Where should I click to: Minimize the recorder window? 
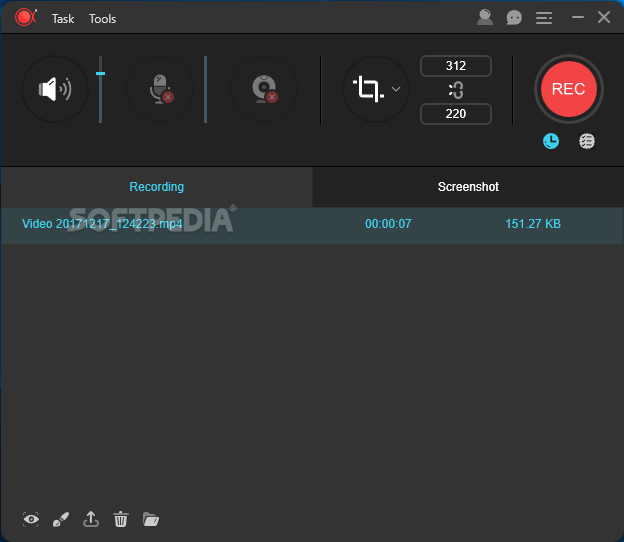coord(578,17)
